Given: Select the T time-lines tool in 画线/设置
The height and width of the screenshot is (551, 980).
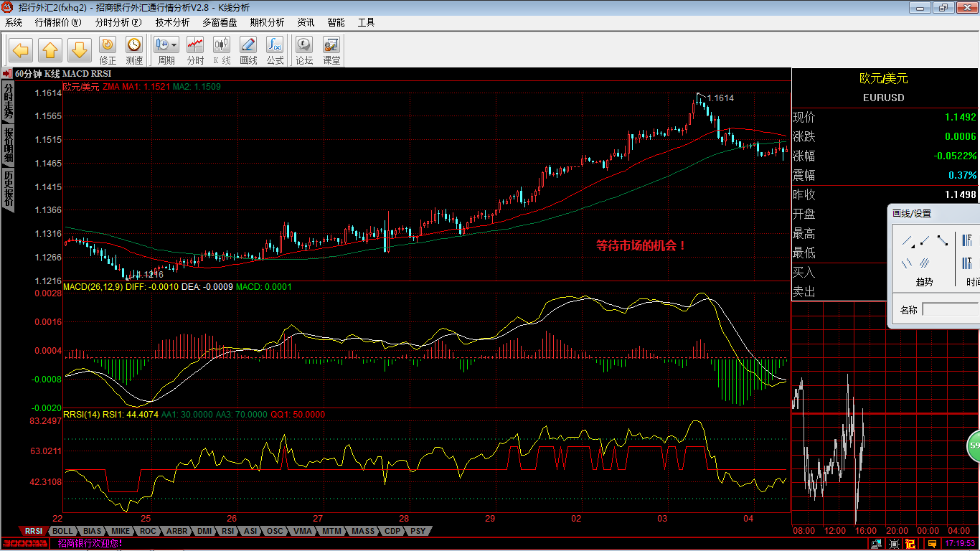Looking at the screenshot, I should (967, 263).
